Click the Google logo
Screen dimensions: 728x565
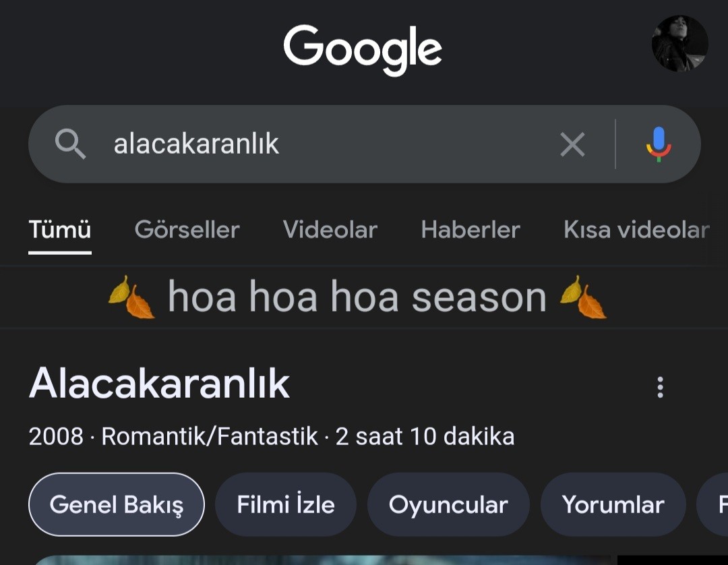pyautogui.click(x=363, y=50)
